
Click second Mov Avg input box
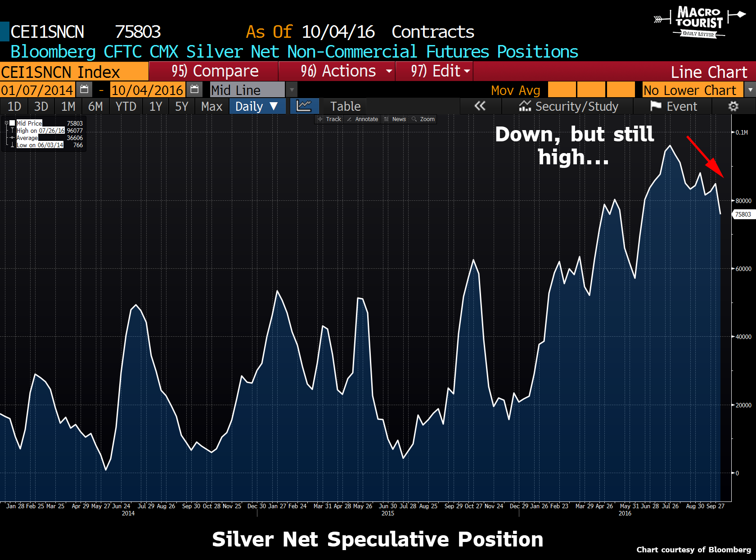[x=591, y=90]
